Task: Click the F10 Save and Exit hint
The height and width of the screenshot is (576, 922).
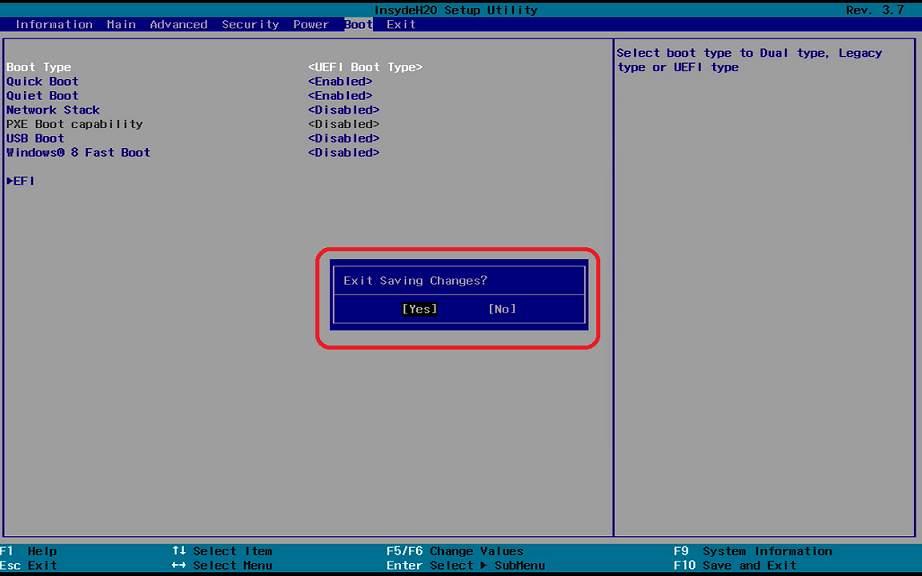Action: click(735, 566)
